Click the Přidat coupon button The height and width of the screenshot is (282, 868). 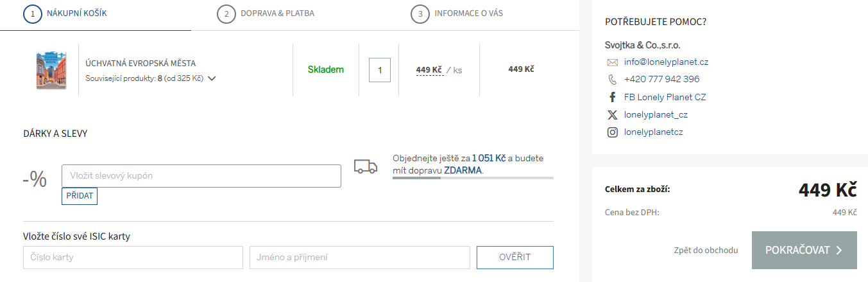click(80, 196)
